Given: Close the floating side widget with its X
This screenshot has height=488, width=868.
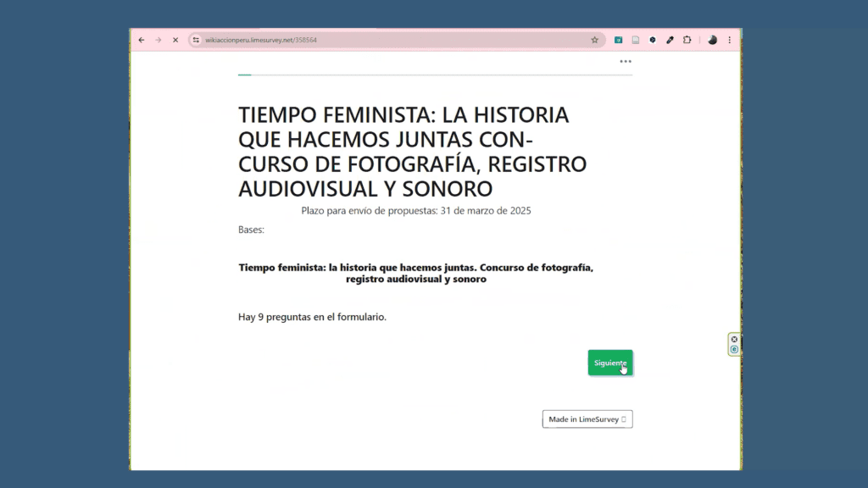Looking at the screenshot, I should pos(734,339).
